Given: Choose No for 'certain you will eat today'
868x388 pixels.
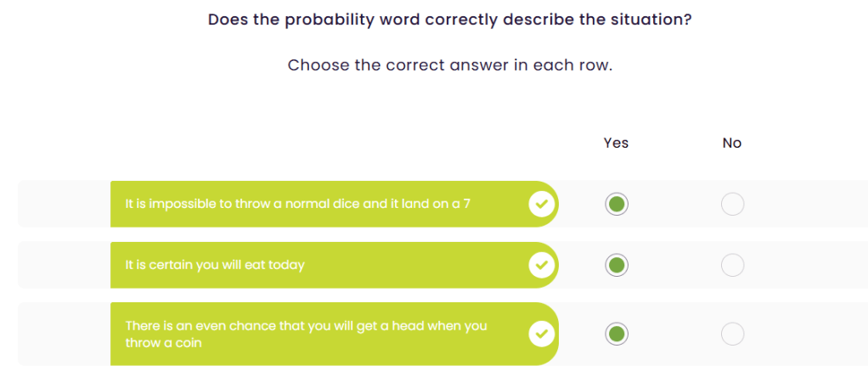Looking at the screenshot, I should [x=732, y=266].
